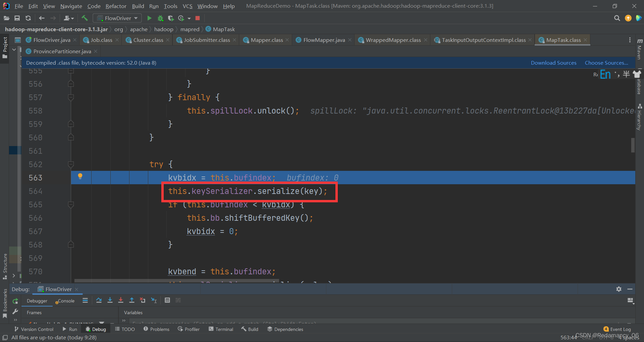Screen dimensions: 644x342
Task: Fold the closing brace marker at line 568
Action: [71, 245]
